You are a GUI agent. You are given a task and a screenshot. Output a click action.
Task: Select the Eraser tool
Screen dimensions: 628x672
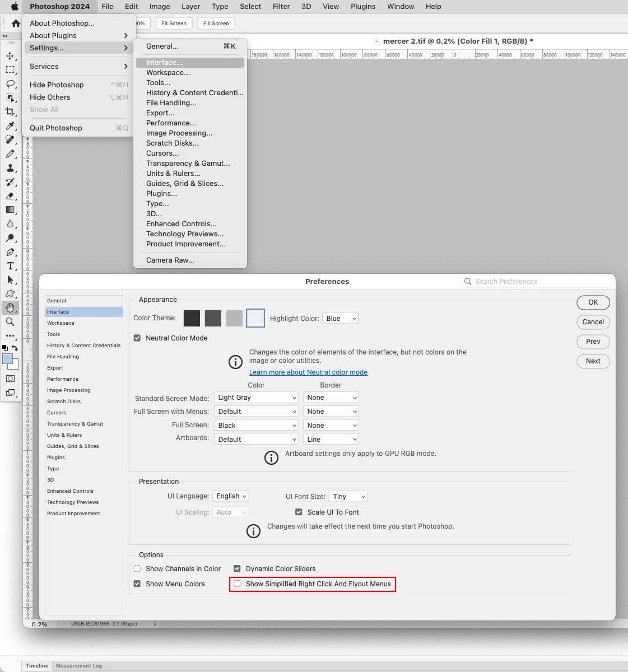10,196
